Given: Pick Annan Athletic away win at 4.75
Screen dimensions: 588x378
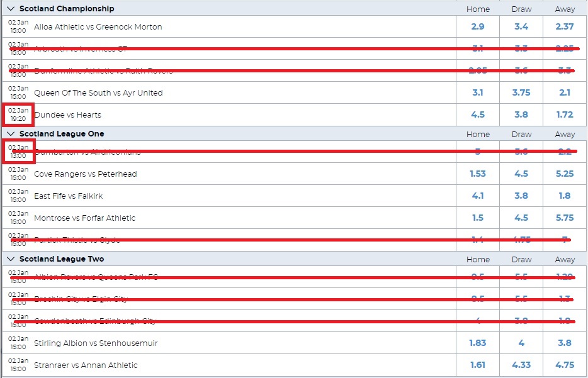Looking at the screenshot, I should tap(565, 365).
